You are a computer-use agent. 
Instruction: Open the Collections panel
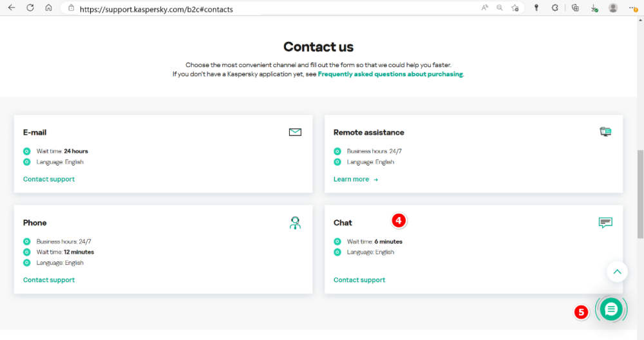[576, 8]
